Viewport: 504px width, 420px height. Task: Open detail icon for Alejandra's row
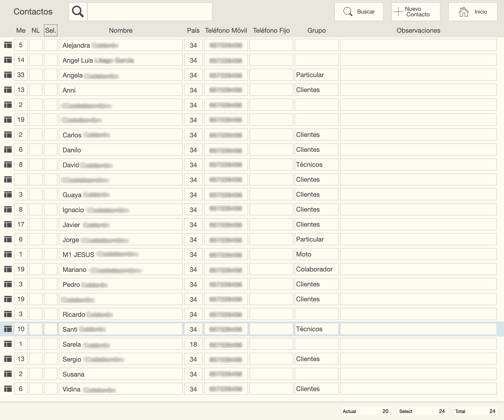coord(8,45)
